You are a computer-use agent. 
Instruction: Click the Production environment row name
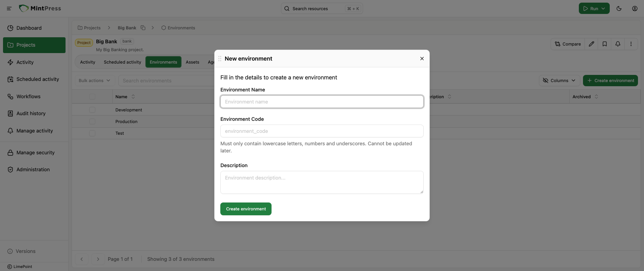click(127, 122)
